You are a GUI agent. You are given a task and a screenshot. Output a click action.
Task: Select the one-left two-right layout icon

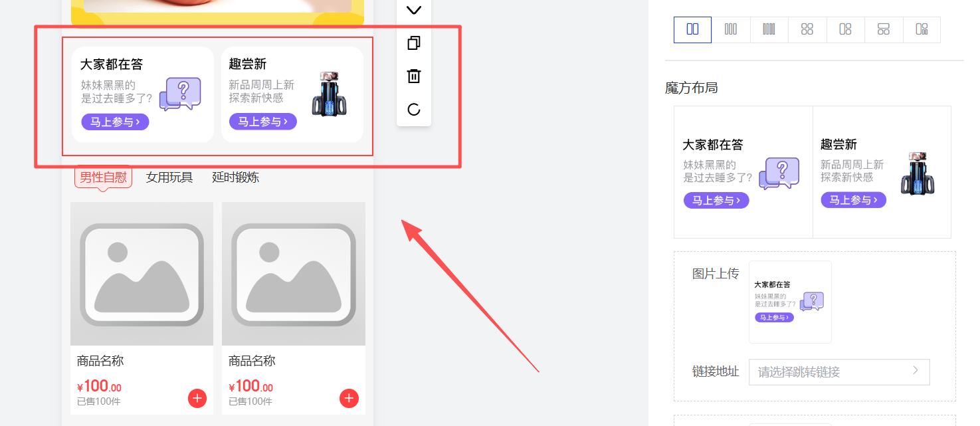click(845, 29)
